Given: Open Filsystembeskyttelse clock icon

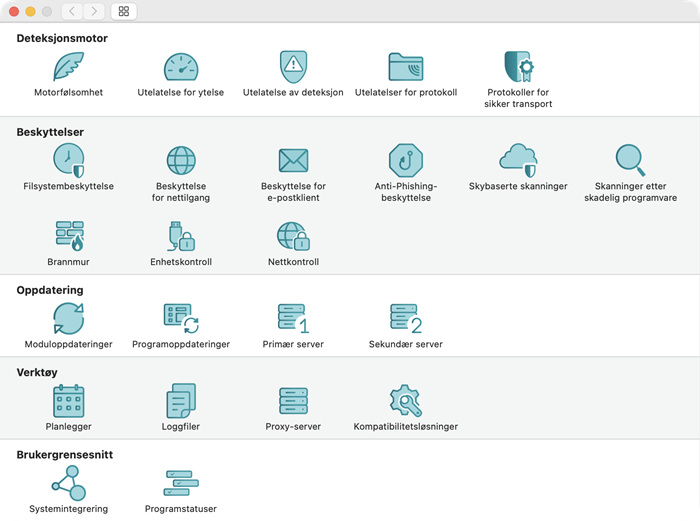Looking at the screenshot, I should [x=69, y=160].
